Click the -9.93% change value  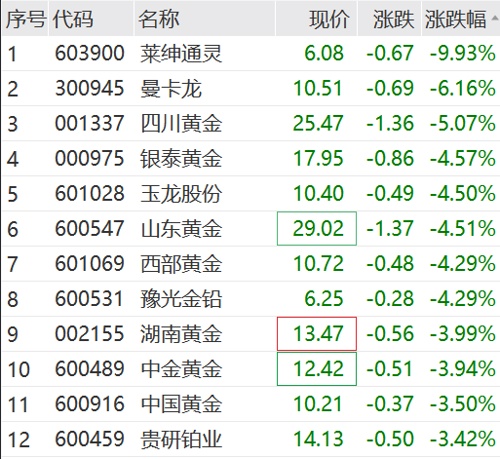[463, 54]
